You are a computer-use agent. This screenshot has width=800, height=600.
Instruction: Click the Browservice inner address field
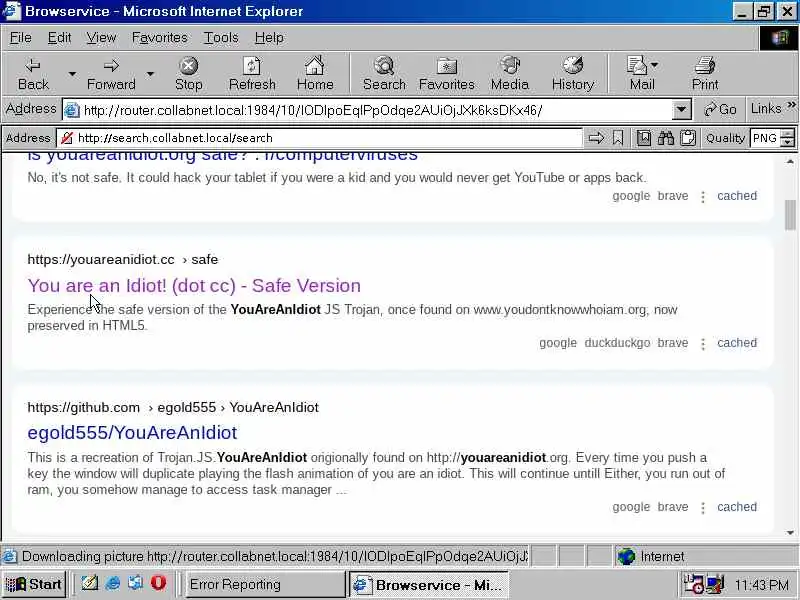click(x=328, y=138)
